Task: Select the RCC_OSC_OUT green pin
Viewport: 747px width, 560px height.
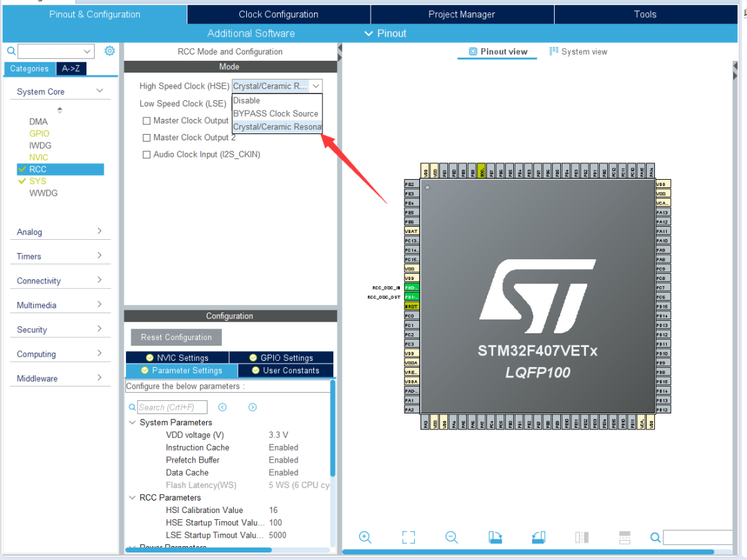Action: (x=411, y=297)
